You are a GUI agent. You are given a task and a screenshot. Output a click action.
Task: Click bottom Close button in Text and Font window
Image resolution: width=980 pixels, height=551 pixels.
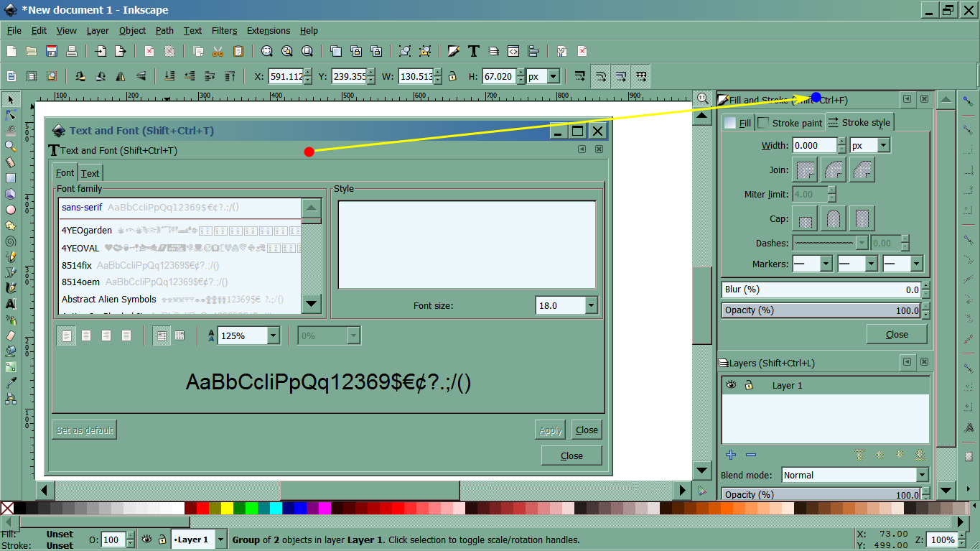coord(571,455)
